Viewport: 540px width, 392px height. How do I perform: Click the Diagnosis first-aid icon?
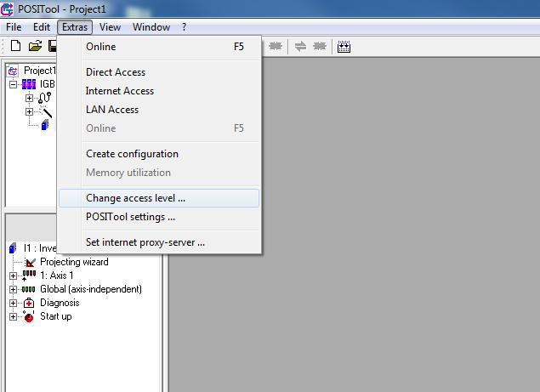click(29, 303)
